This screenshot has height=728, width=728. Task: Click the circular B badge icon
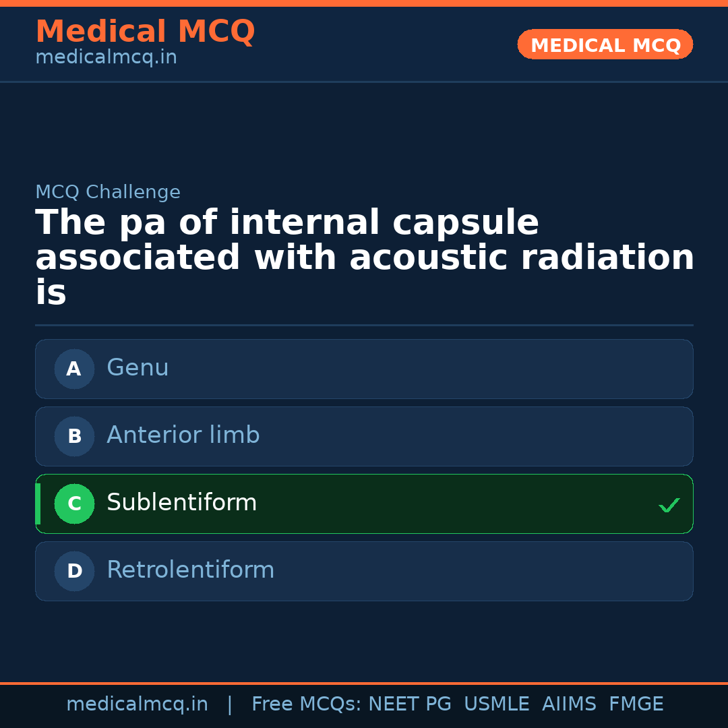[74, 436]
